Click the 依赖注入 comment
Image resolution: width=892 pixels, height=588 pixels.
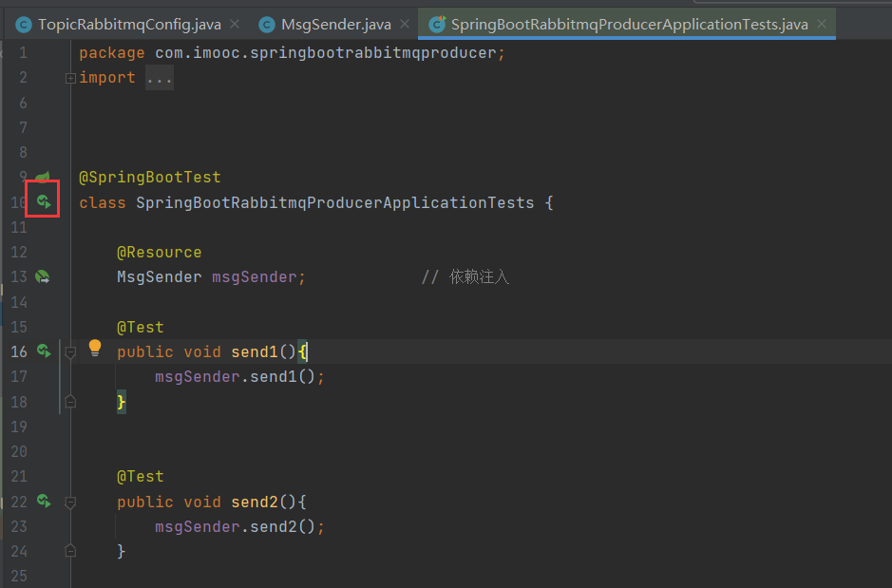tap(465, 277)
